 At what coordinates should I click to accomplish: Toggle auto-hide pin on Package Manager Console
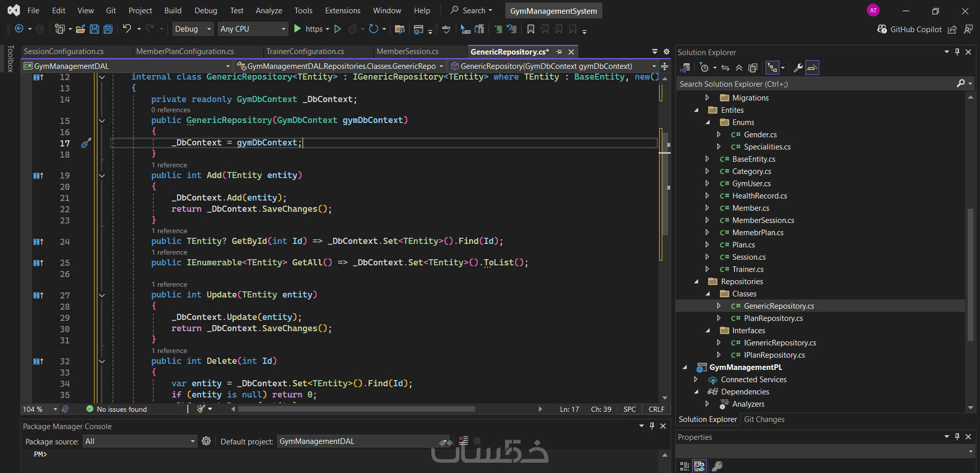(x=652, y=426)
